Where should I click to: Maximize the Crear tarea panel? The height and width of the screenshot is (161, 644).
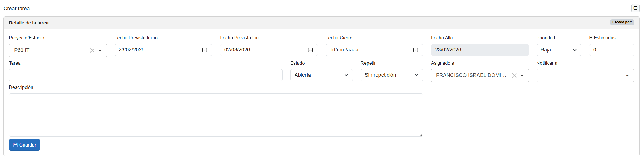635,8
